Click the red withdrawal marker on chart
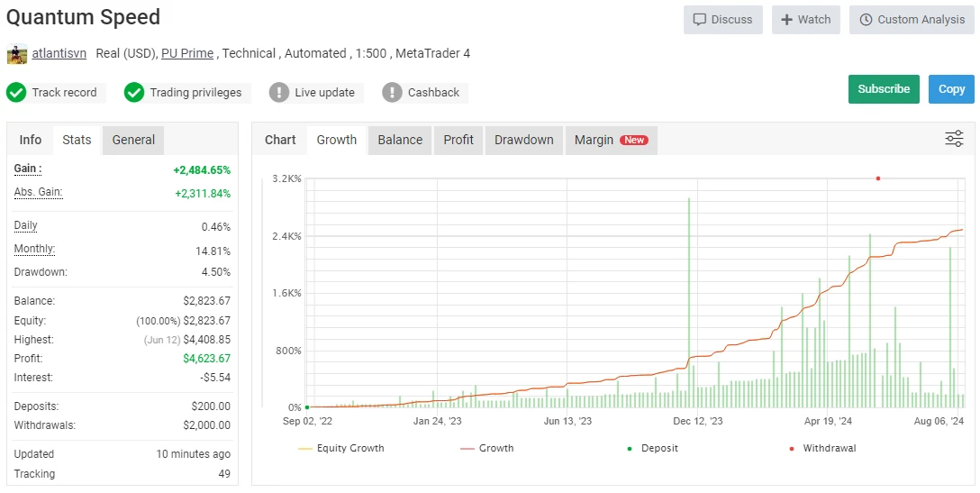 click(x=877, y=178)
